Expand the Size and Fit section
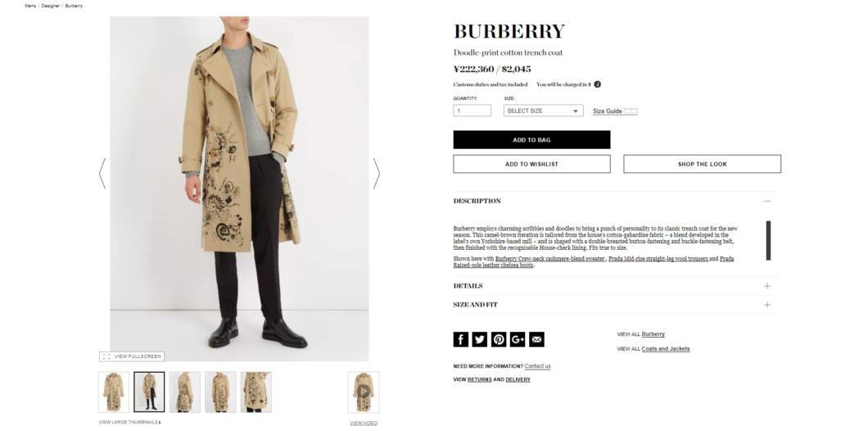Image resolution: width=868 pixels, height=431 pixels. pyautogui.click(x=766, y=305)
